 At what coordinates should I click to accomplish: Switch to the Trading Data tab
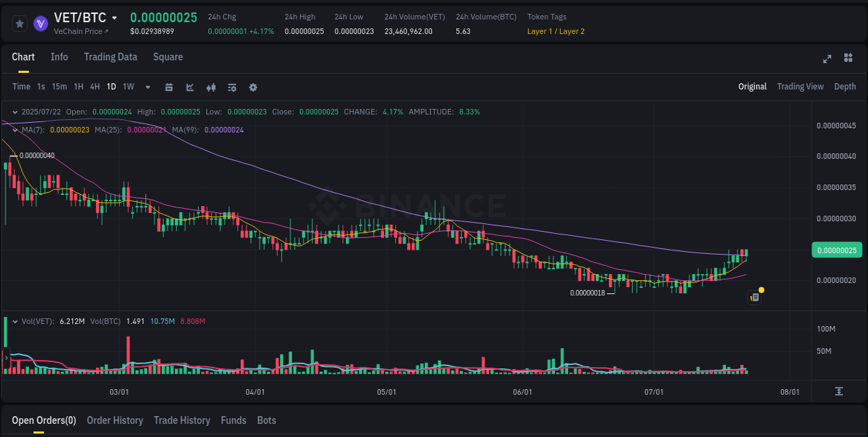click(x=110, y=57)
